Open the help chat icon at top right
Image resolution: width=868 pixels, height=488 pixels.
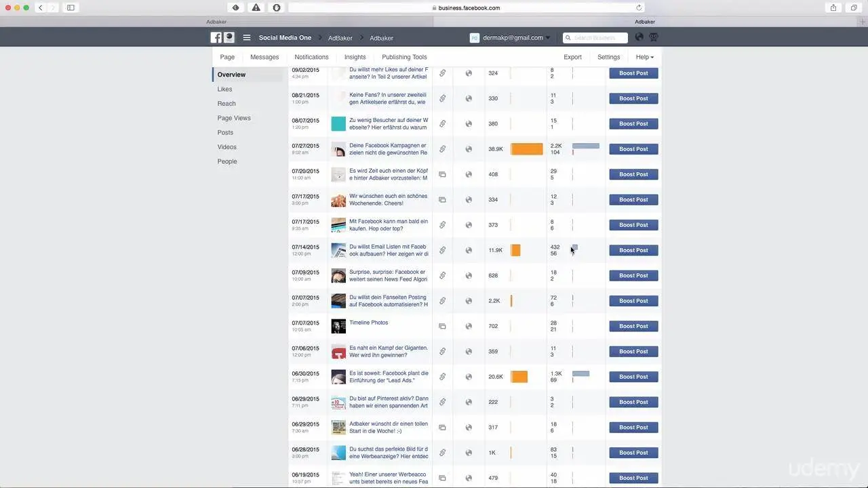pos(652,37)
